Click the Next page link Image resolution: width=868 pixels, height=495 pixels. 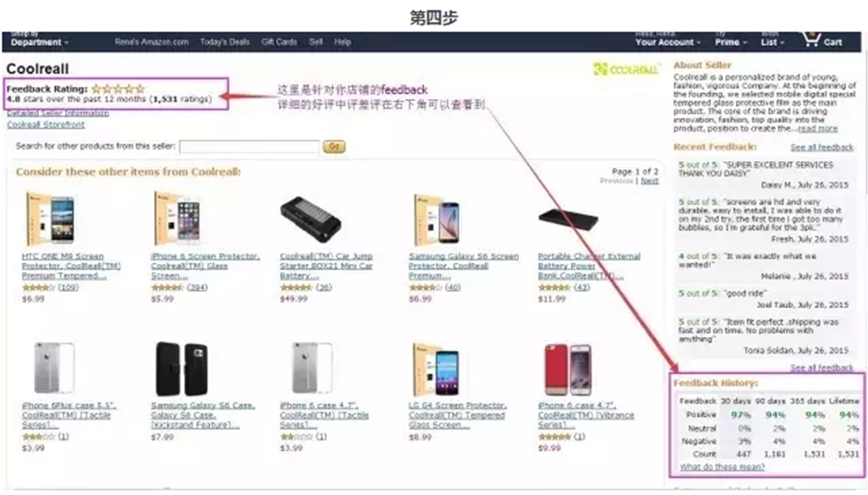[x=649, y=181]
